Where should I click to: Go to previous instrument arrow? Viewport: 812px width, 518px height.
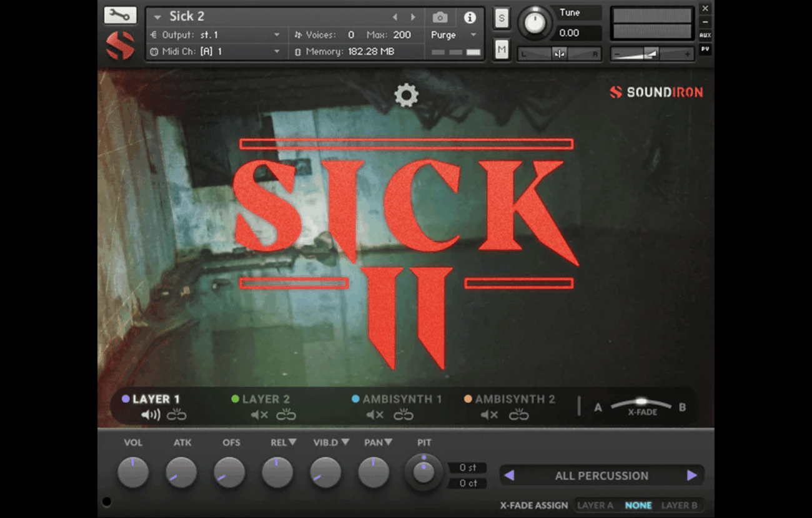tap(395, 17)
